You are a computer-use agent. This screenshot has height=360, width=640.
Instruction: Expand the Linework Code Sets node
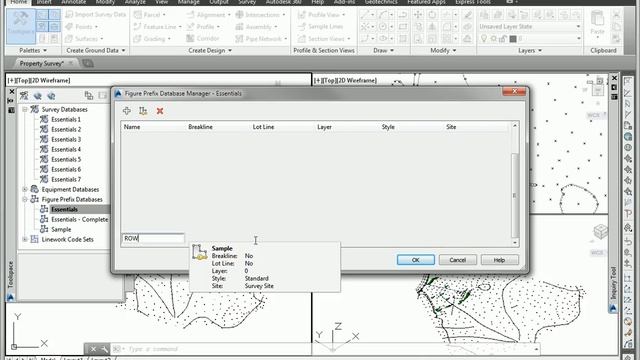click(x=25, y=239)
